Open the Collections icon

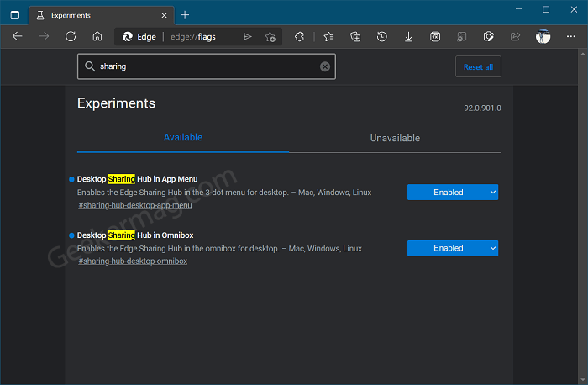coord(355,36)
